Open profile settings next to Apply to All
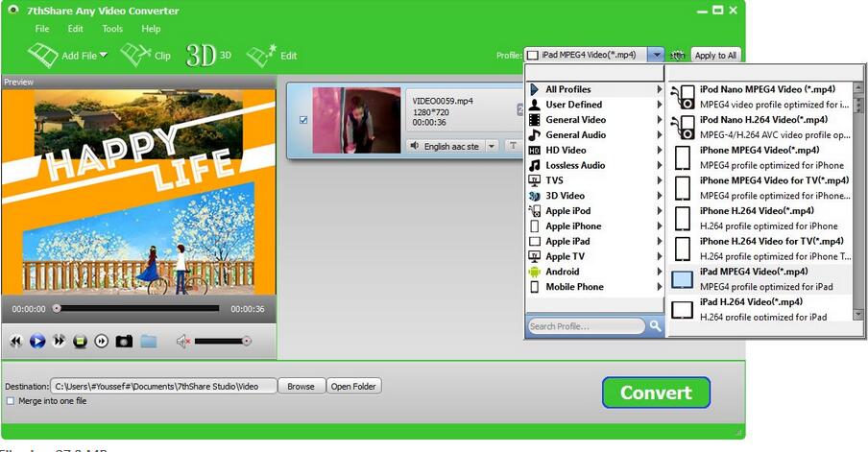This screenshot has width=868, height=452. [x=677, y=55]
